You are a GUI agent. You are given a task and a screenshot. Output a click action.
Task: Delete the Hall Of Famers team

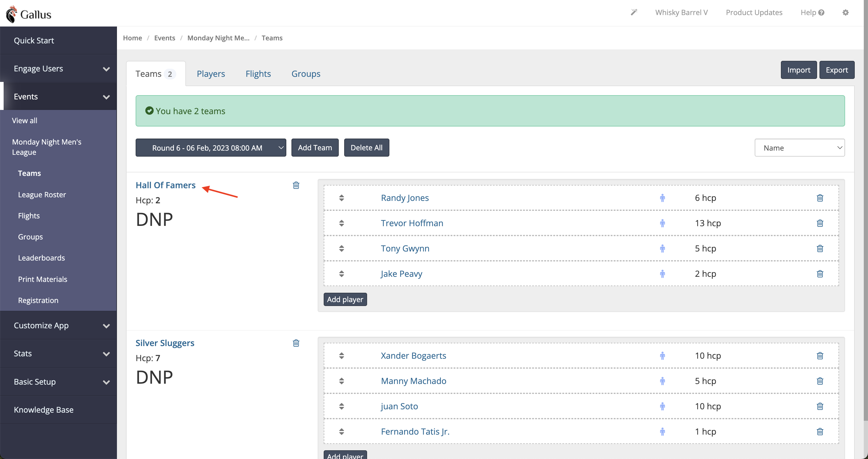point(296,185)
